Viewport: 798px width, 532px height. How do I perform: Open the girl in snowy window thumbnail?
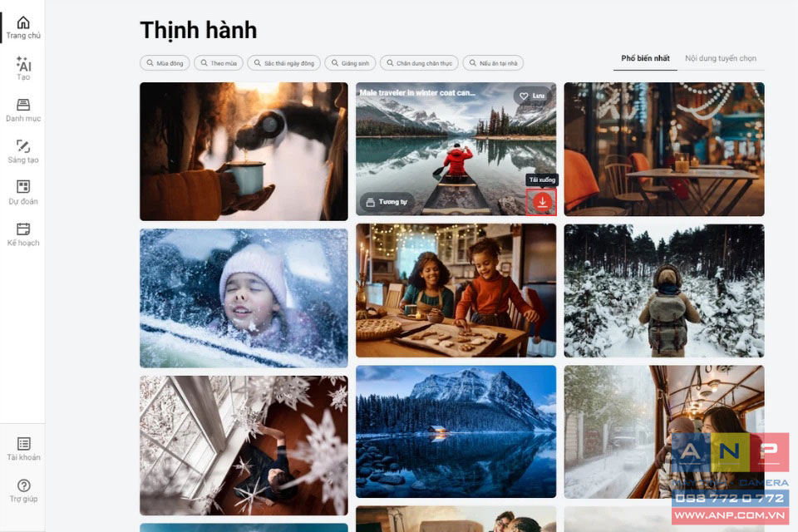pos(244,298)
